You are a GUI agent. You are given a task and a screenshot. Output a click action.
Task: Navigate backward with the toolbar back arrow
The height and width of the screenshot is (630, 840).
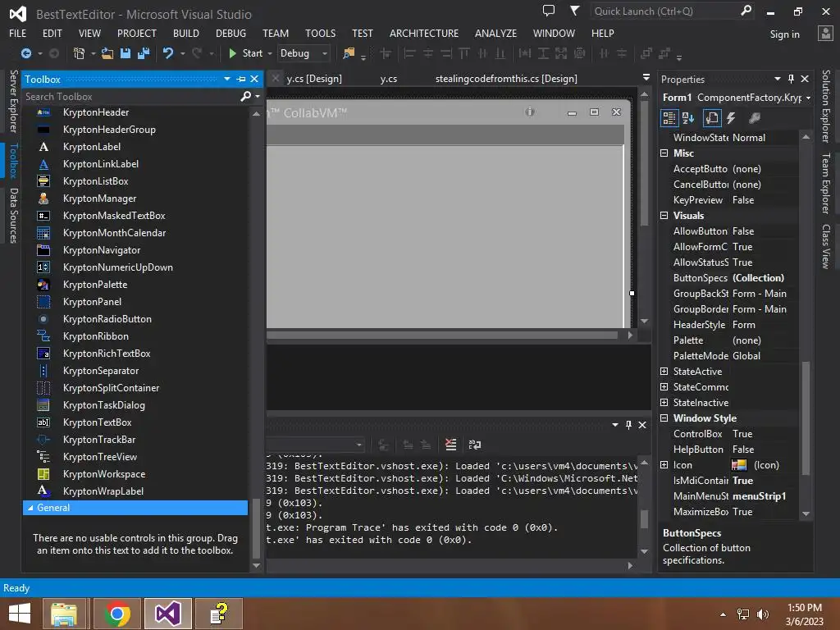coord(25,53)
